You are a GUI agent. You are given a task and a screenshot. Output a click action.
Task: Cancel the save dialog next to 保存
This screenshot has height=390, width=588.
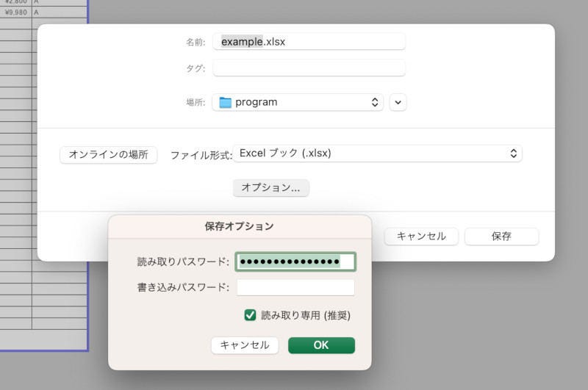[421, 236]
